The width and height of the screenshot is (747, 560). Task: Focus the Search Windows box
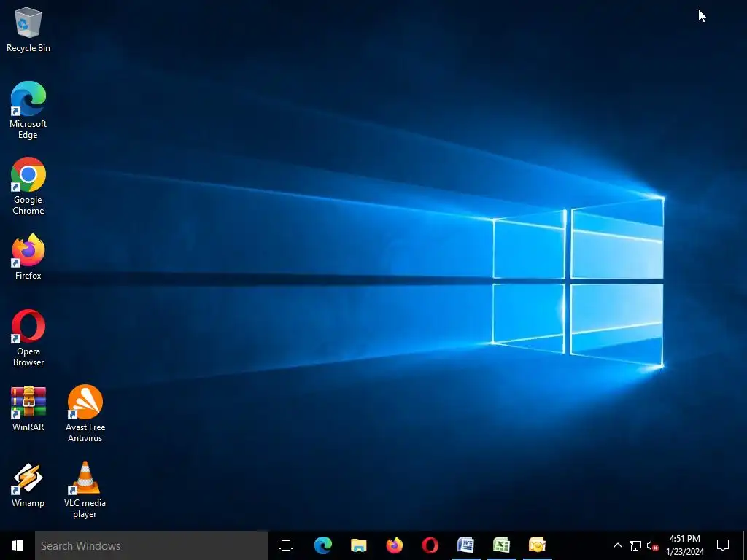[152, 545]
